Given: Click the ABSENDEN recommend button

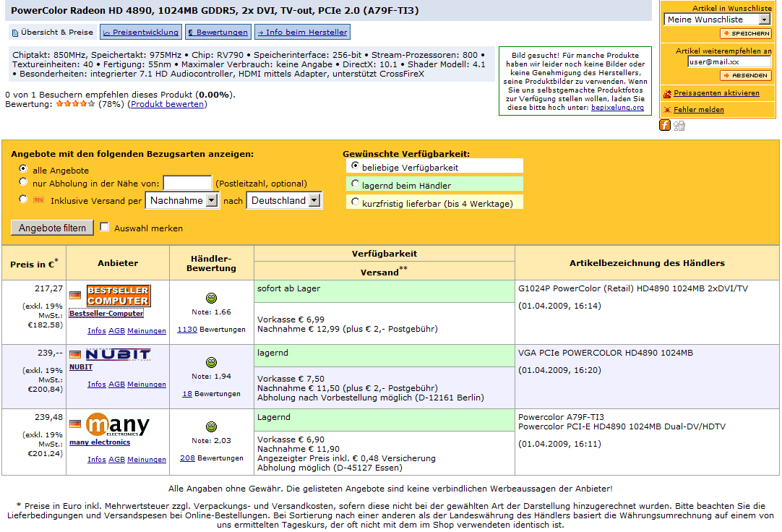Looking at the screenshot, I should point(746,75).
